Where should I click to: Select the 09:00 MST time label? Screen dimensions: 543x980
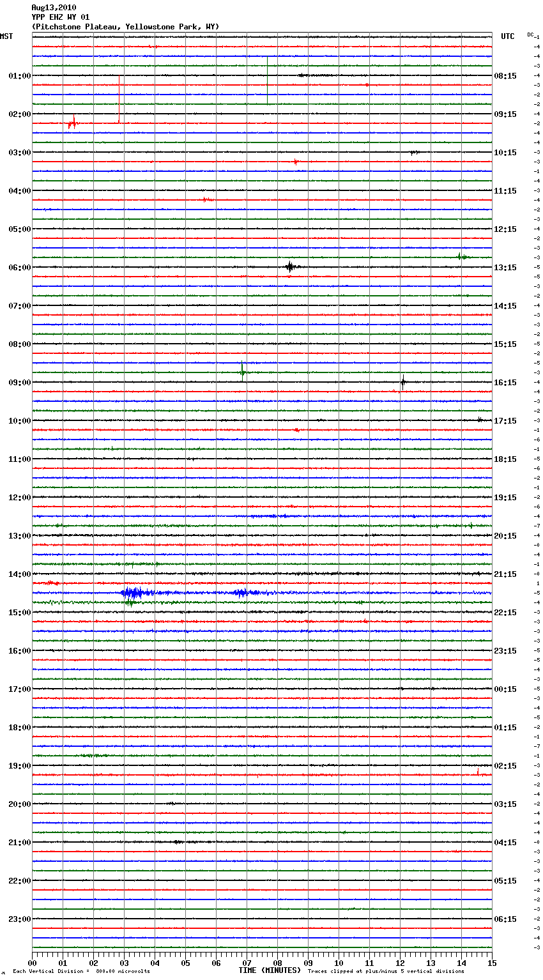[20, 383]
